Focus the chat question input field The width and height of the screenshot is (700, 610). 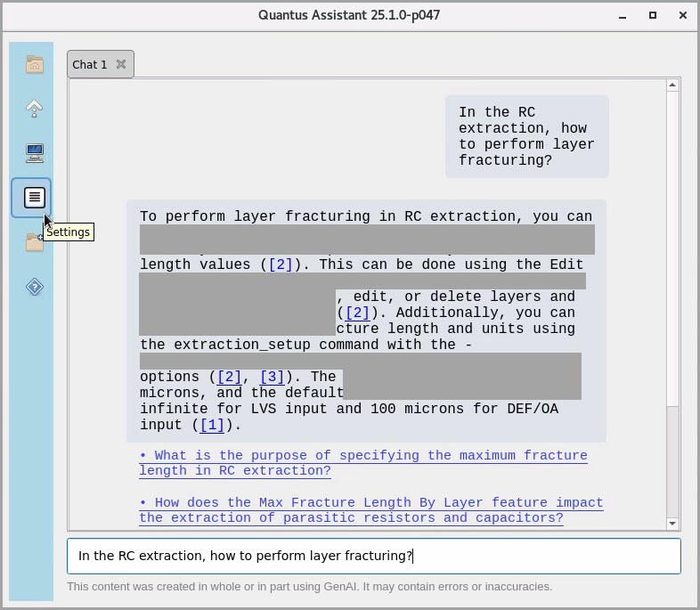coord(374,556)
